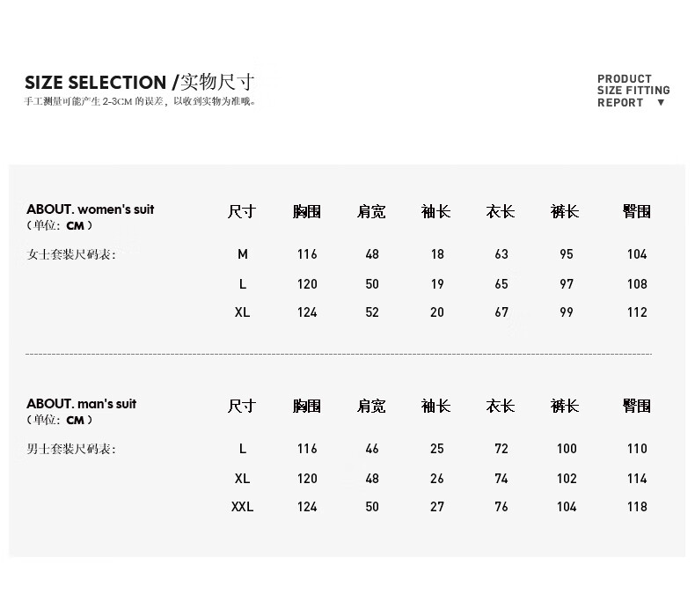Image resolution: width=695 pixels, height=616 pixels.
Task: Click the PRODUCT SIZE FITTING REPORT label
Action: 633,91
